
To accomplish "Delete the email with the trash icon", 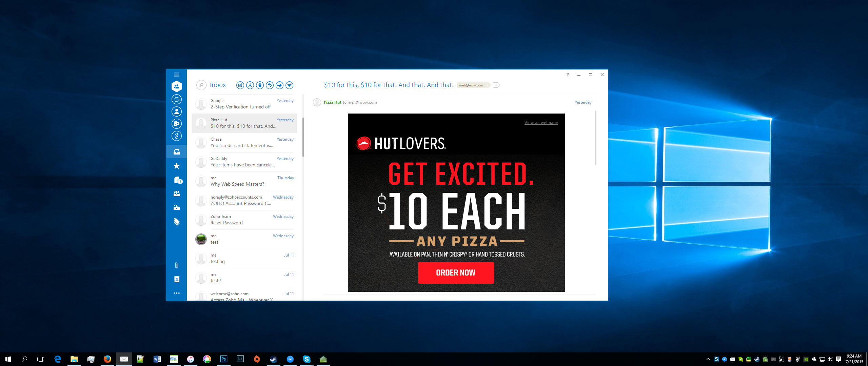I will 260,85.
